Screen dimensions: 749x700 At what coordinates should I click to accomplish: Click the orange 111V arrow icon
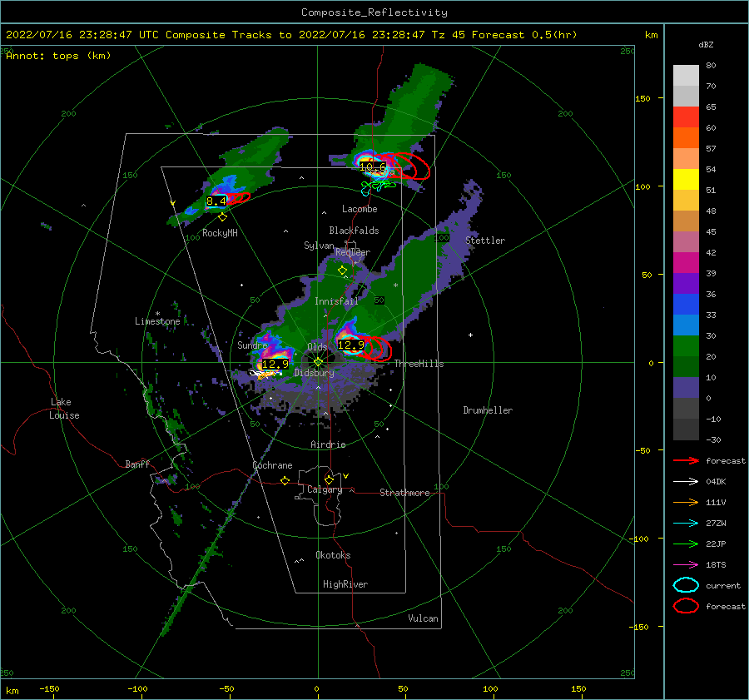click(x=686, y=502)
